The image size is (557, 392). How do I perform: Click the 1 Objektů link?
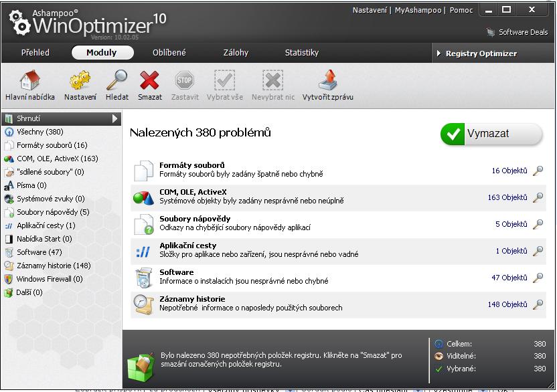[x=511, y=251]
